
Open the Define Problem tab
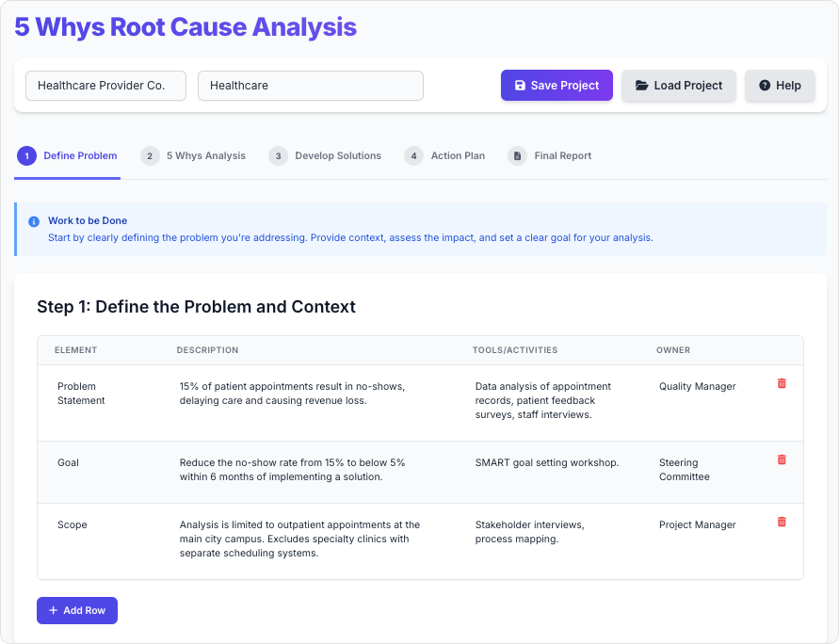[x=68, y=156]
